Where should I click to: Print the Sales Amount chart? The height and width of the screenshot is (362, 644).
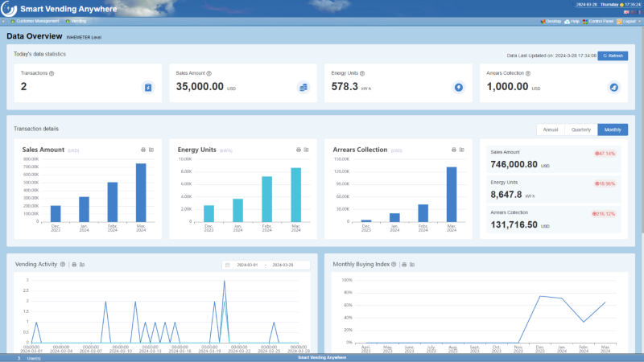[x=143, y=150]
